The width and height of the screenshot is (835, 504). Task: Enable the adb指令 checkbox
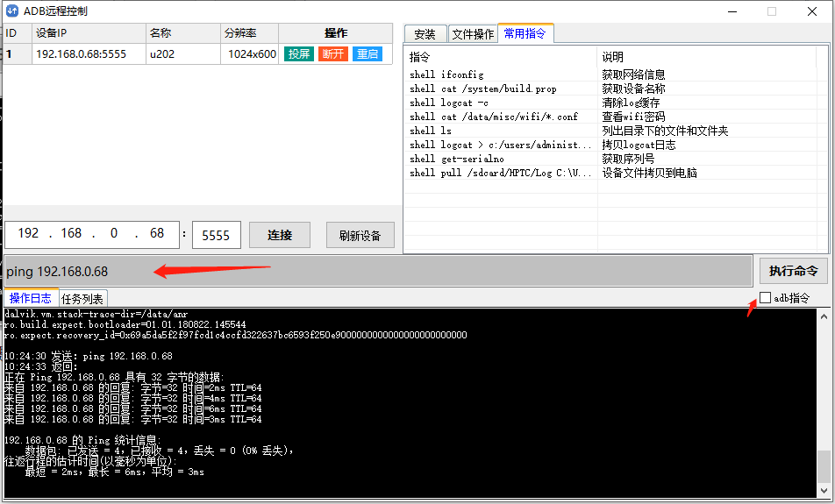765,298
